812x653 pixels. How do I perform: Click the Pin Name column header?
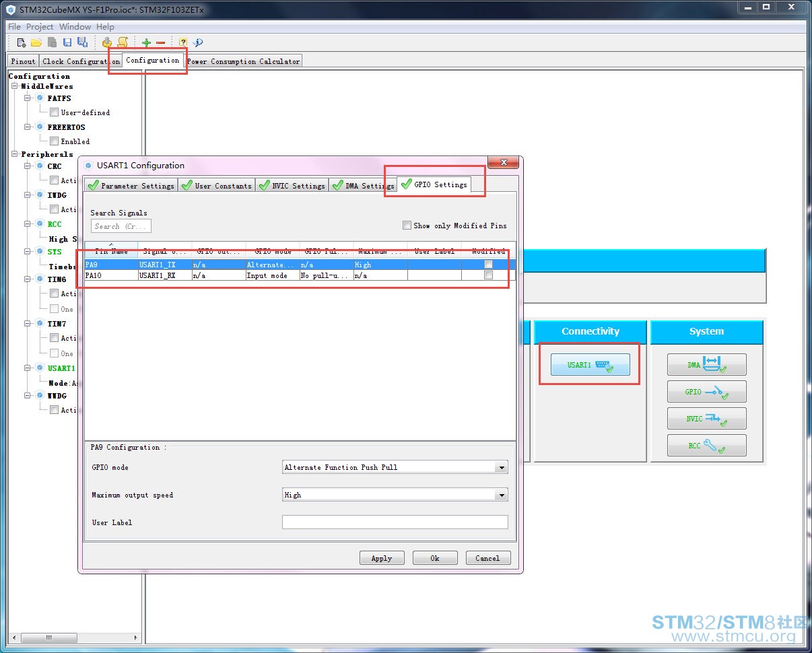click(111, 250)
